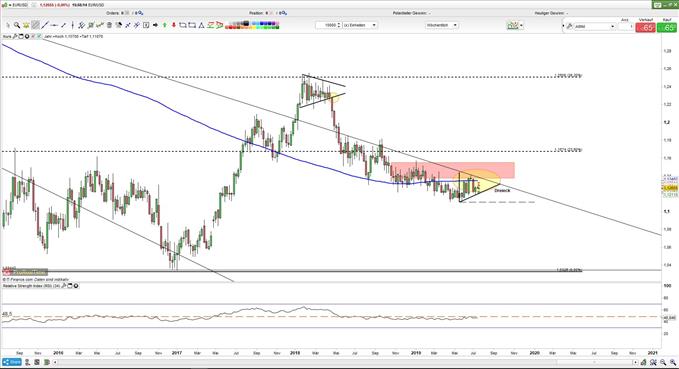Open the Wöchentlich timeframe dropdown

click(x=442, y=26)
